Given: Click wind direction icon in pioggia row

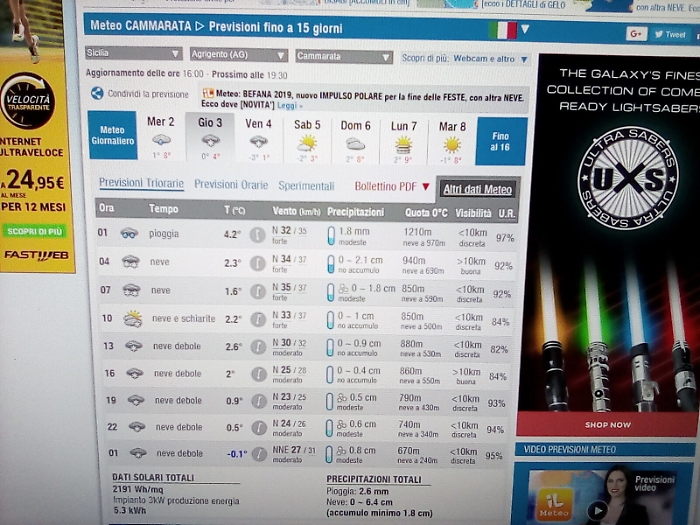Looking at the screenshot, I should 257,235.
